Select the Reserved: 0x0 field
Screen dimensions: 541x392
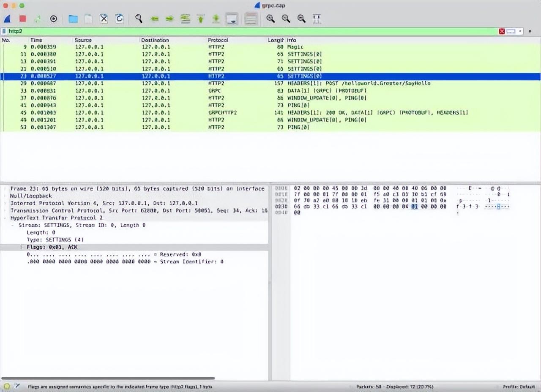pos(114,254)
